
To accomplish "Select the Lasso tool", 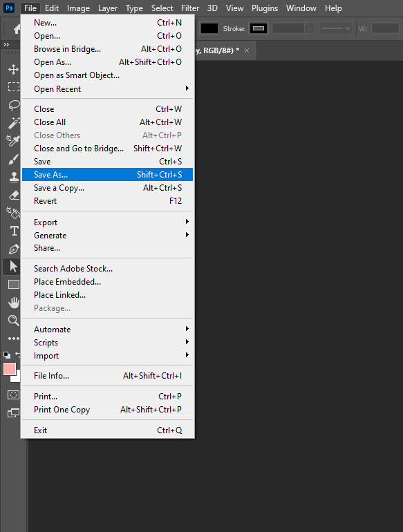I will click(x=14, y=105).
